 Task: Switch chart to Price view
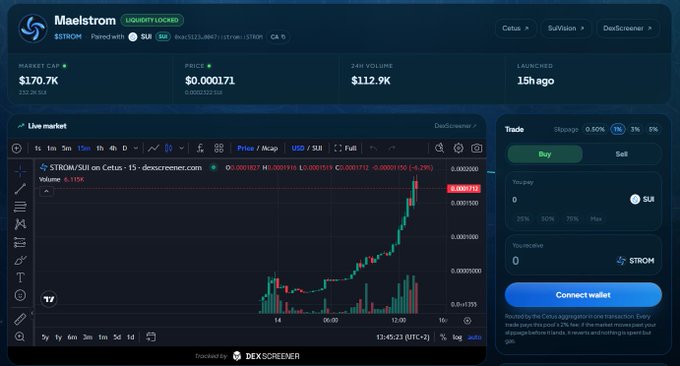[x=245, y=148]
